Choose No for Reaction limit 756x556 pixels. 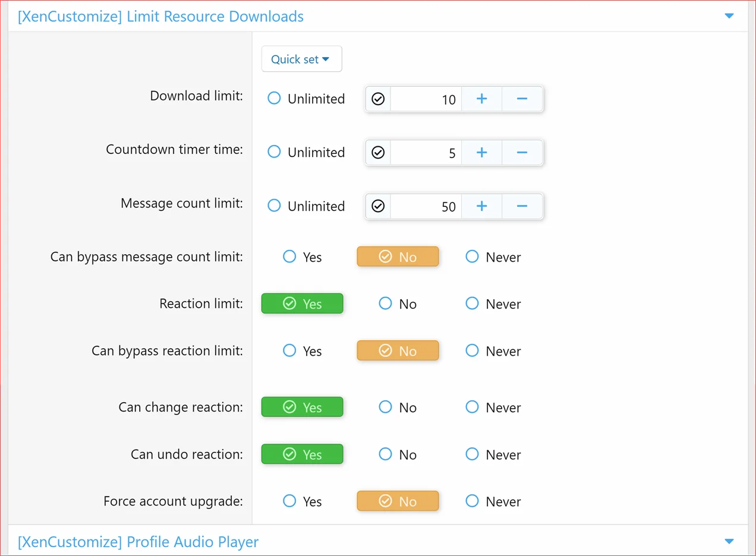(x=398, y=304)
